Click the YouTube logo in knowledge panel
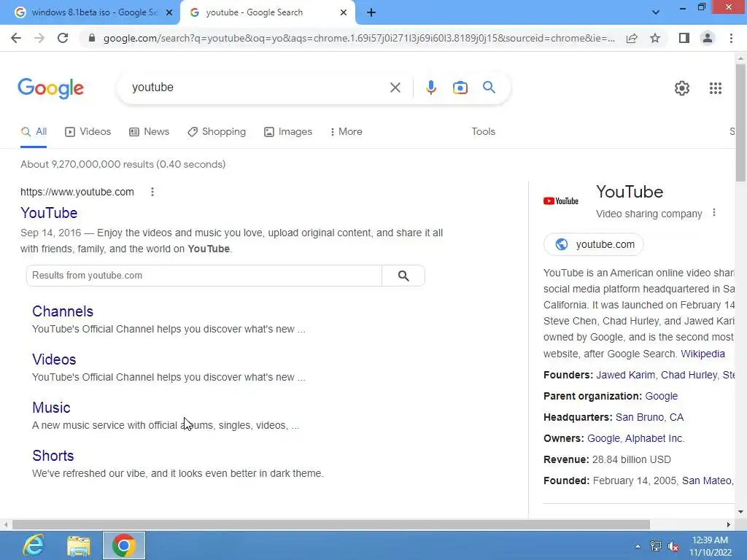The image size is (747, 560). click(x=561, y=201)
